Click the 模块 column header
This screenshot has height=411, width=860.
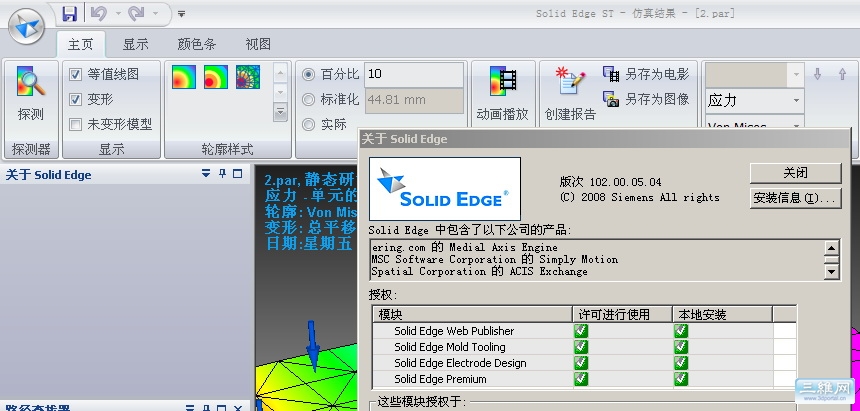[472, 314]
